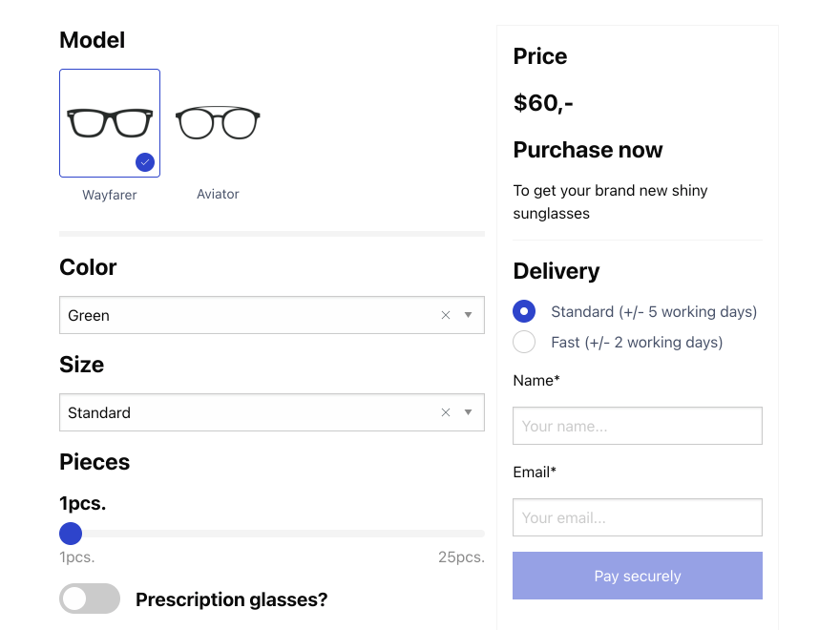Screen dimensions: 840x630
Task: Click the Fast (+/- 2 working days) label
Action: 637,342
